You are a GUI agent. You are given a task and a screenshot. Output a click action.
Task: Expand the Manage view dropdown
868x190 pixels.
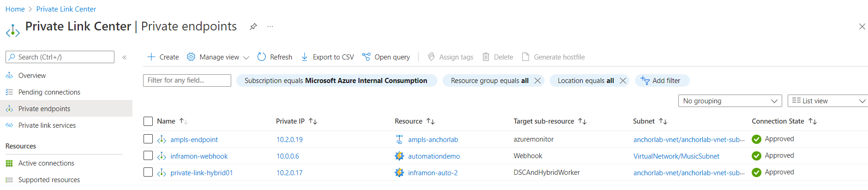coord(246,57)
